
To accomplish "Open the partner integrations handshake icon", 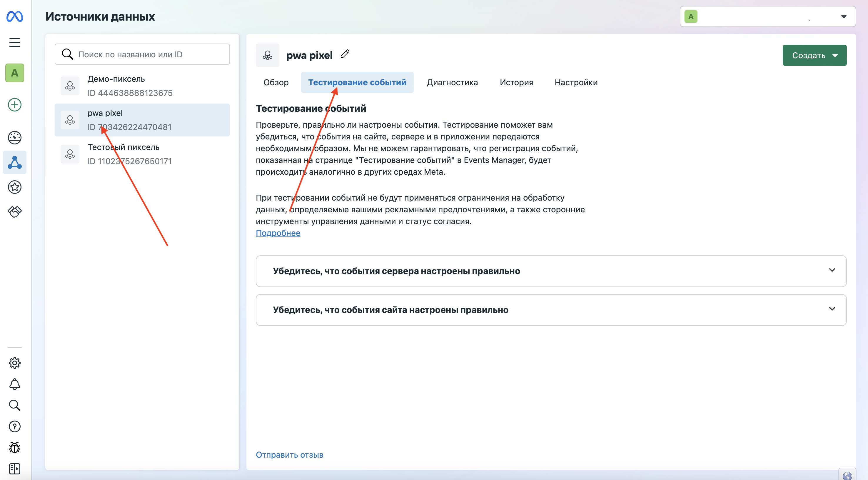I will coord(14,212).
